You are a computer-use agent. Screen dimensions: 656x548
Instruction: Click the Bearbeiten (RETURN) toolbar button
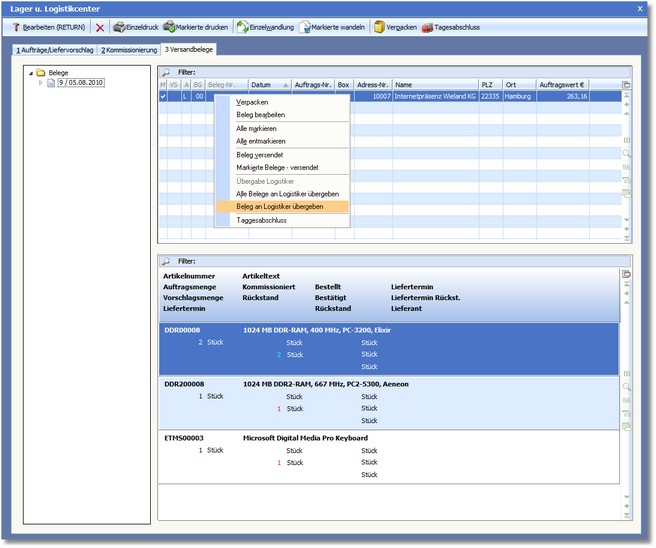[48, 27]
